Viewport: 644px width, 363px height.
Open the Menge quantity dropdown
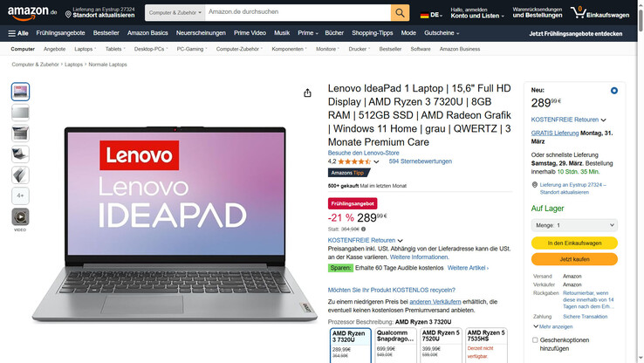[x=574, y=225]
